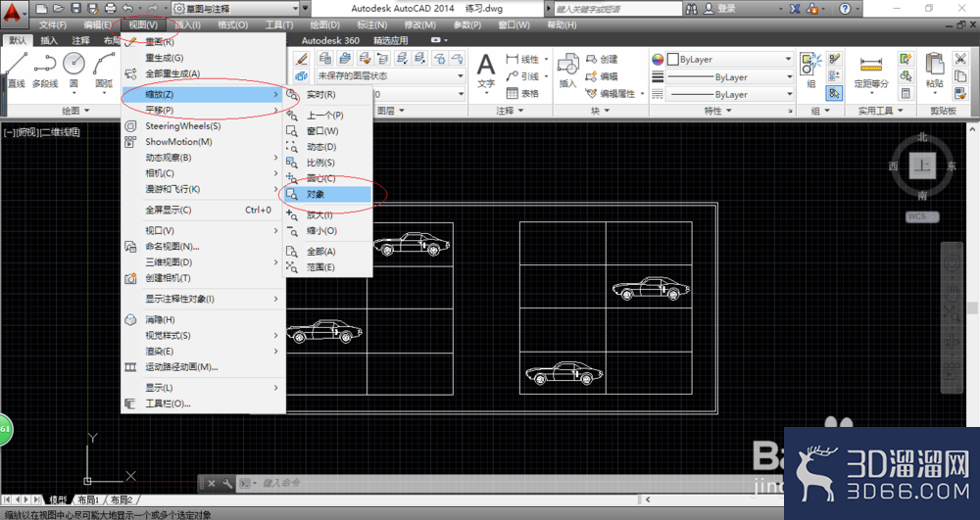This screenshot has width=980, height=520.
Task: Choose 对象 Object in zoom submenu
Action: tap(328, 194)
